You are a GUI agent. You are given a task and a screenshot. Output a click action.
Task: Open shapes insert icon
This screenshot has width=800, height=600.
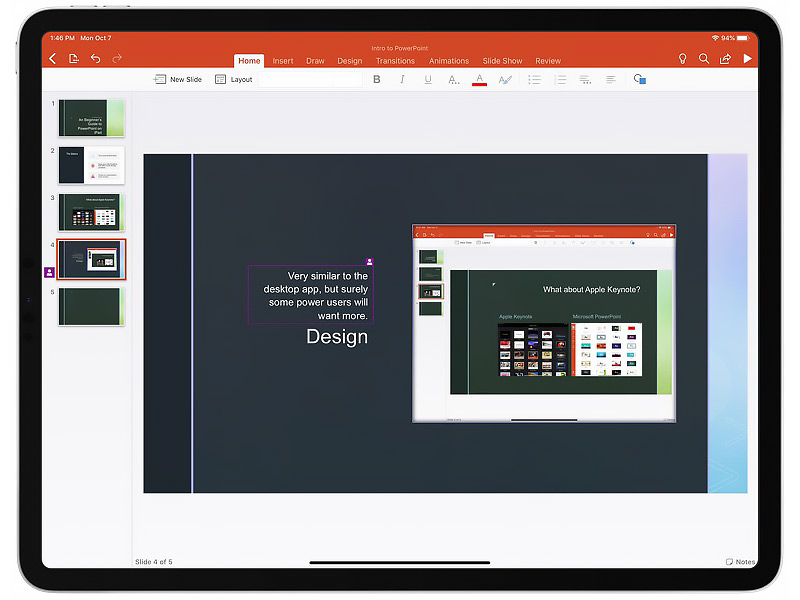[640, 79]
